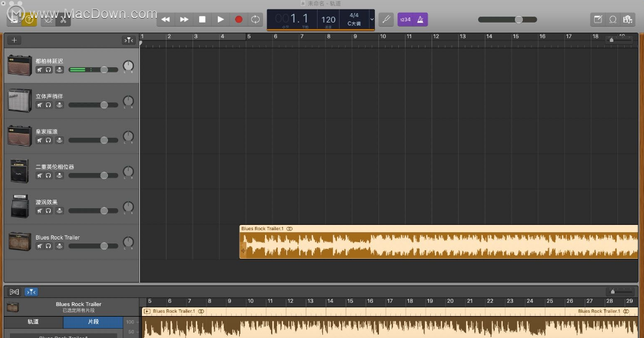Image resolution: width=644 pixels, height=338 pixels.
Task: Enable input monitoring on Blues Rock Trailer track
Action: tap(59, 246)
